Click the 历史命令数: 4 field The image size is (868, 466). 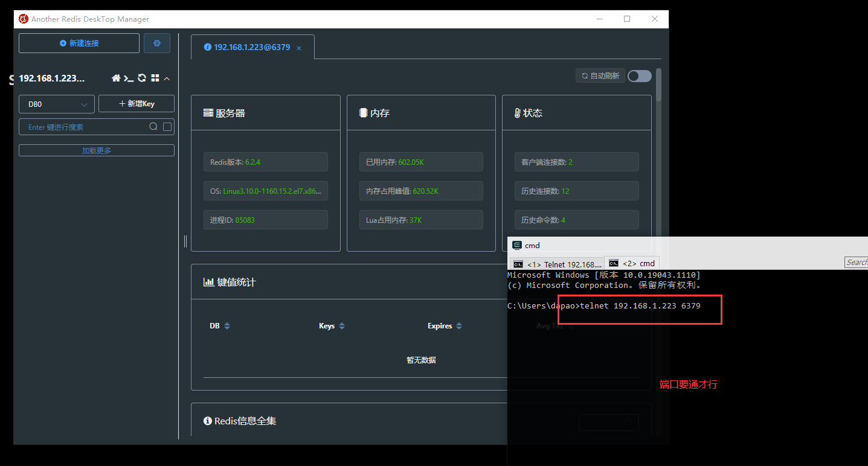click(x=577, y=220)
